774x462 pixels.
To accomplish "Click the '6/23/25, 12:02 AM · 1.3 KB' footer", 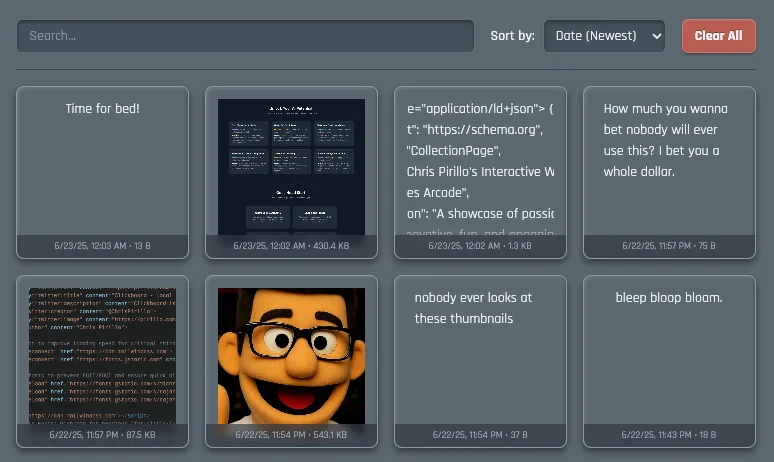I will tap(480, 246).
